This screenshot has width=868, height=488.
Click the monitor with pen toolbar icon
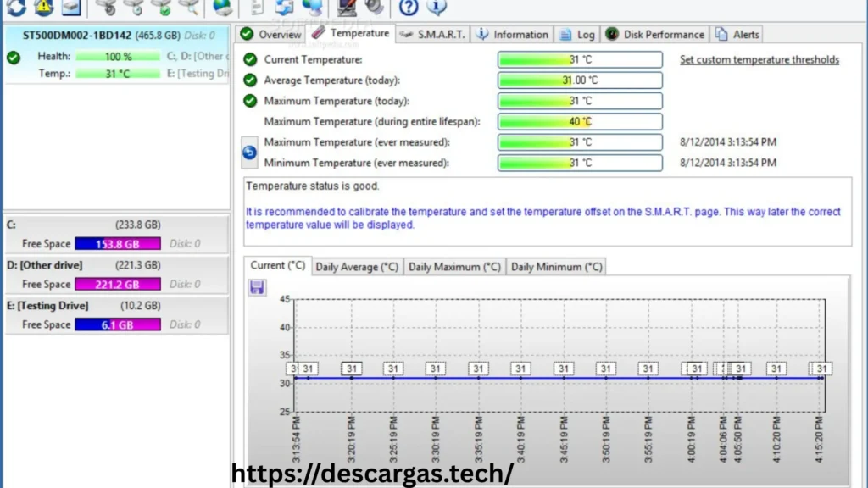point(347,7)
